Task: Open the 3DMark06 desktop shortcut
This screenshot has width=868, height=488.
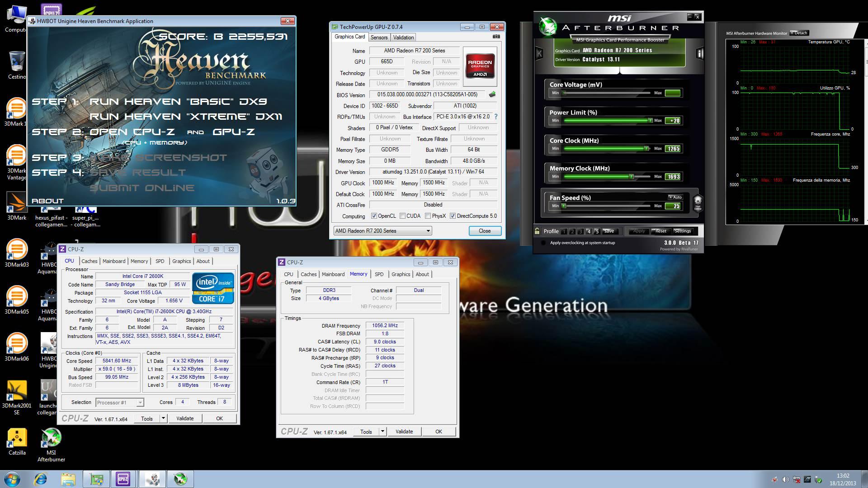Action: 17,347
